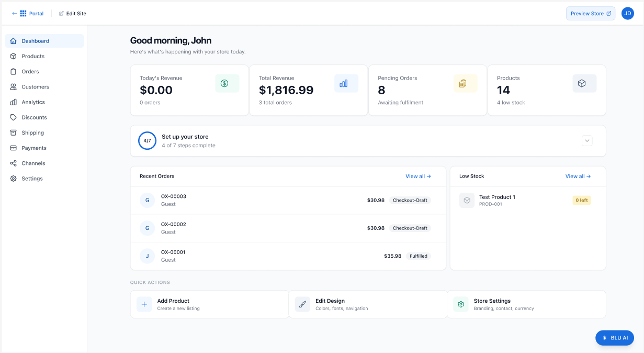Click the Store Settings quick action title
Viewport: 644px width, 353px height.
(492, 301)
